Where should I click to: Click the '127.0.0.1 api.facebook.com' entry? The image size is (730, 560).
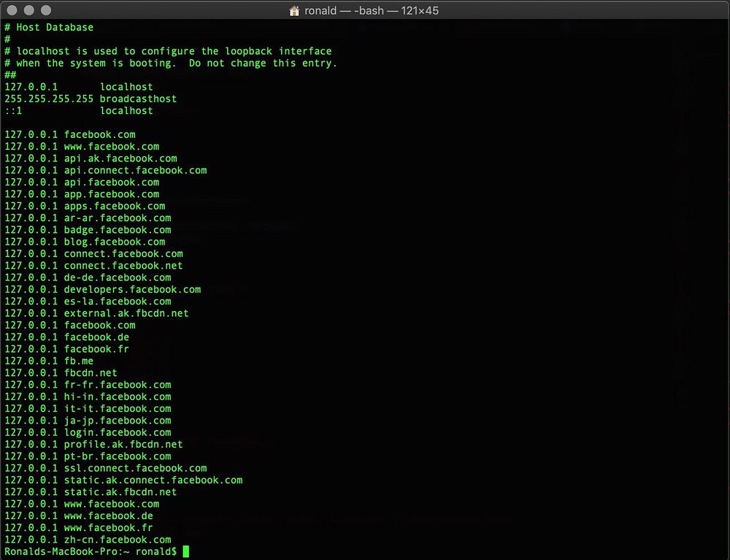82,183
